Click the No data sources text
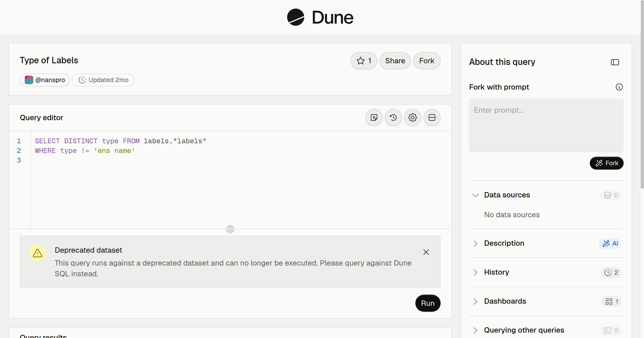 coord(512,215)
